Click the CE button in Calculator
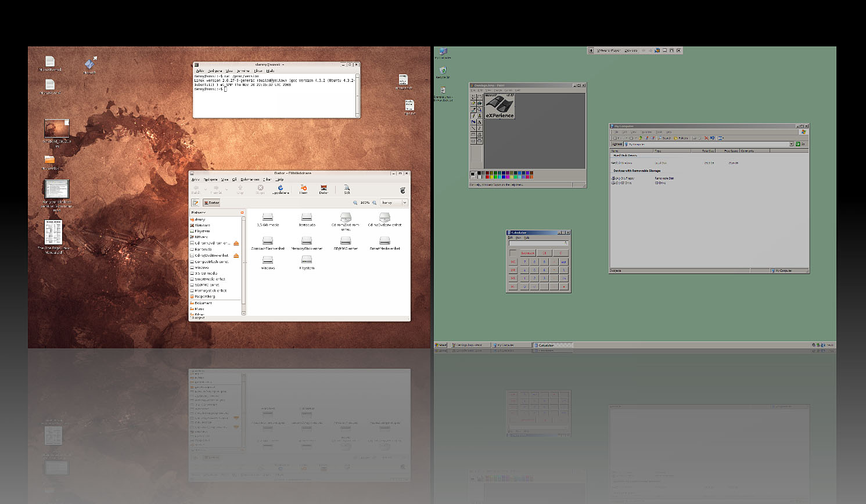Image resolution: width=866 pixels, height=504 pixels. (x=545, y=253)
